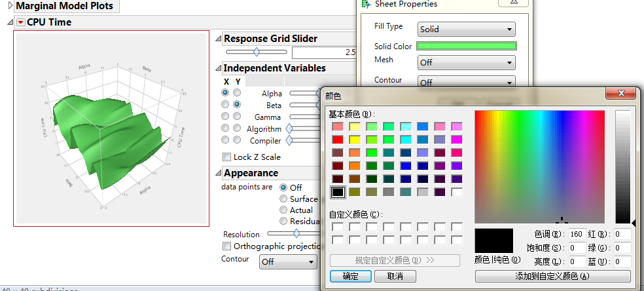Pick the pure red basic color swatch
644x291 pixels.
[x=338, y=140]
